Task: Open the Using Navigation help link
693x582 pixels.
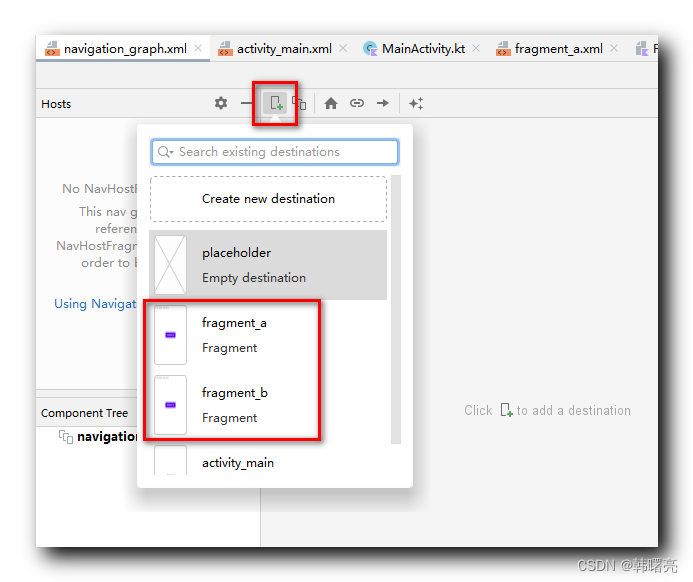Action: click(95, 304)
